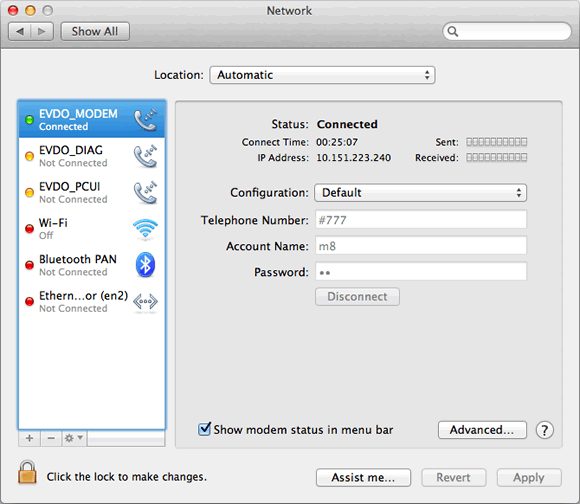
Task: Click the Apply button
Action: point(529,477)
